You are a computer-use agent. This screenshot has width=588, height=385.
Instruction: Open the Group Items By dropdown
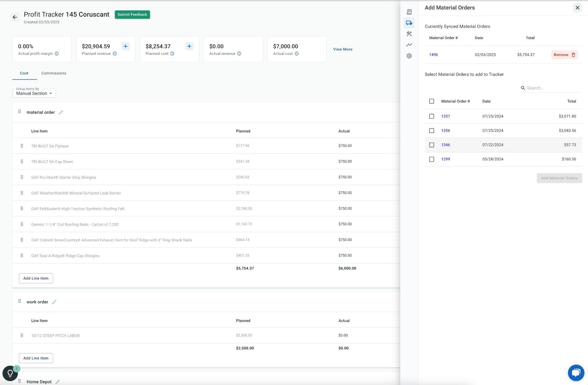coord(34,93)
